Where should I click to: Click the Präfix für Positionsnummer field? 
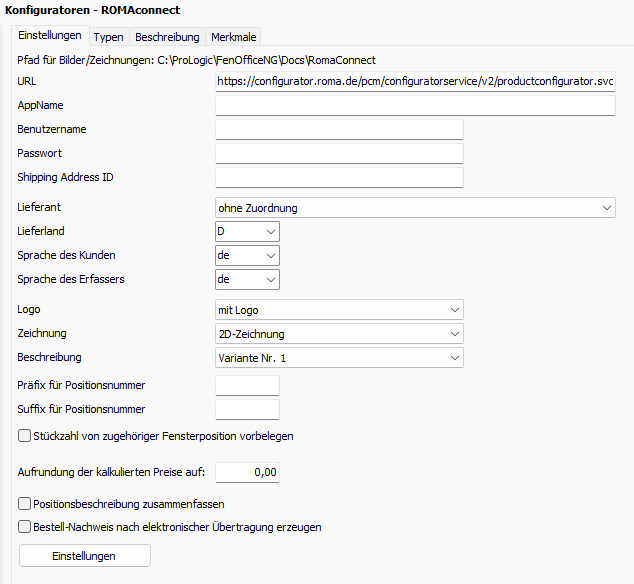pyautogui.click(x=247, y=385)
